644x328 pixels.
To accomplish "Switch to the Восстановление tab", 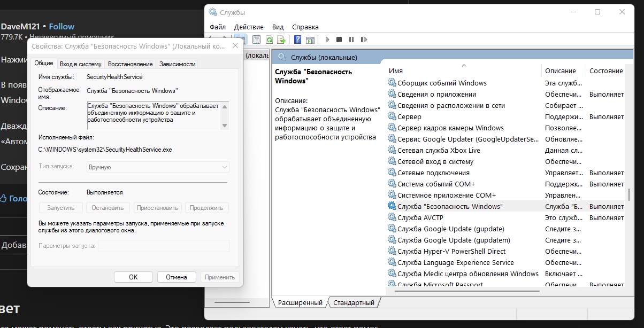I will point(130,64).
